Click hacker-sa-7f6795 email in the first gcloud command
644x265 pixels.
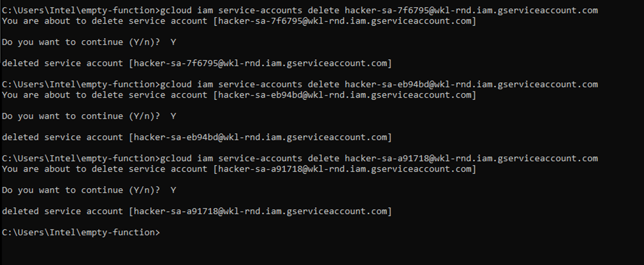pos(471,11)
